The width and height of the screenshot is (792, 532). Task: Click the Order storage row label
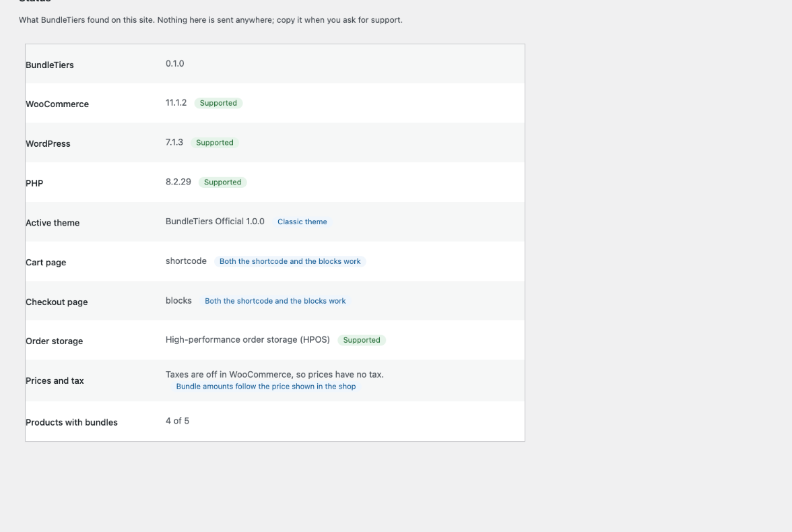(x=54, y=341)
